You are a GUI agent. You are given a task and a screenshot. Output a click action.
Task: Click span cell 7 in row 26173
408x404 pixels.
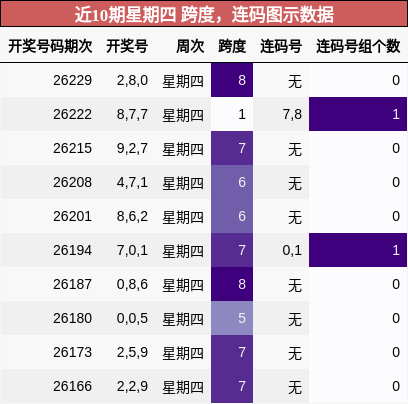pos(232,352)
